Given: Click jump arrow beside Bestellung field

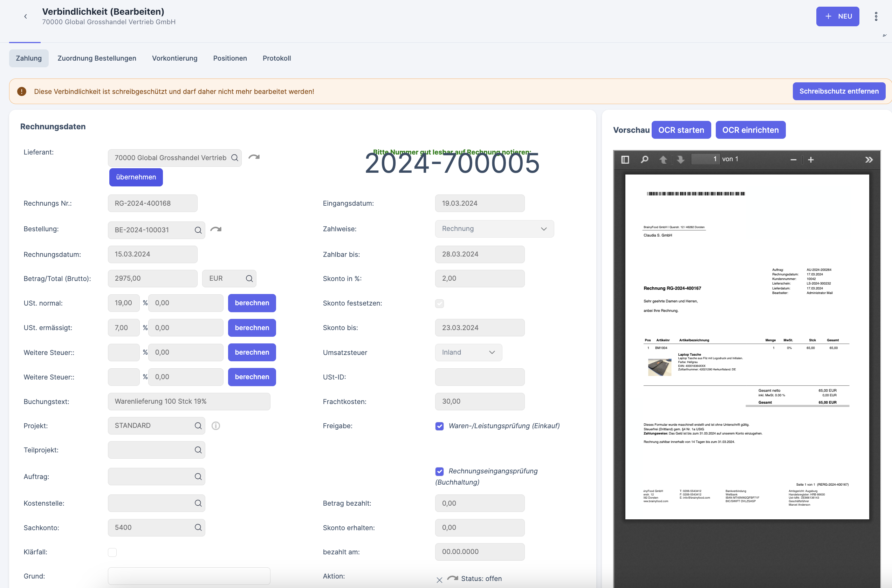Looking at the screenshot, I should coord(216,229).
